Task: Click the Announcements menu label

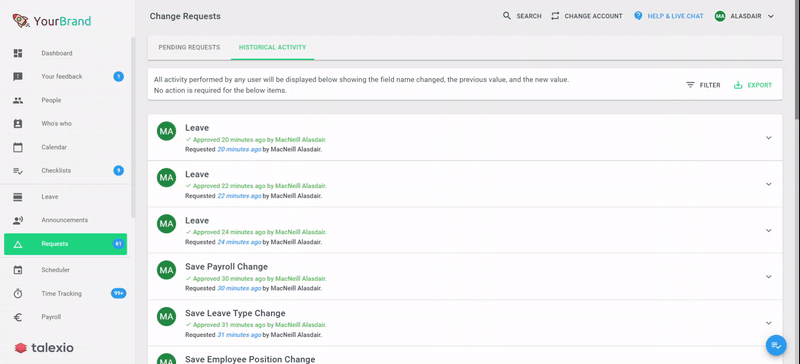Action: [65, 220]
